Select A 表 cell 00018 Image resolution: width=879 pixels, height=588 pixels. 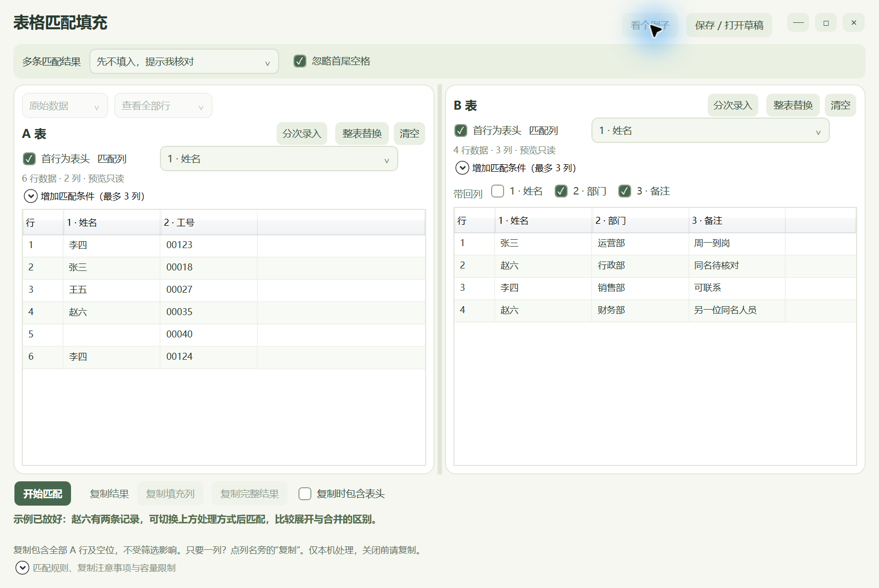[x=209, y=267]
